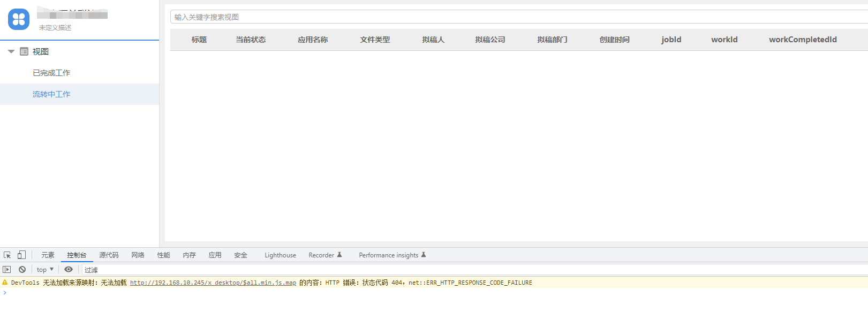Viewport: 868px width, 320px height.
Task: Show the console sidebar panel
Action: (7, 270)
